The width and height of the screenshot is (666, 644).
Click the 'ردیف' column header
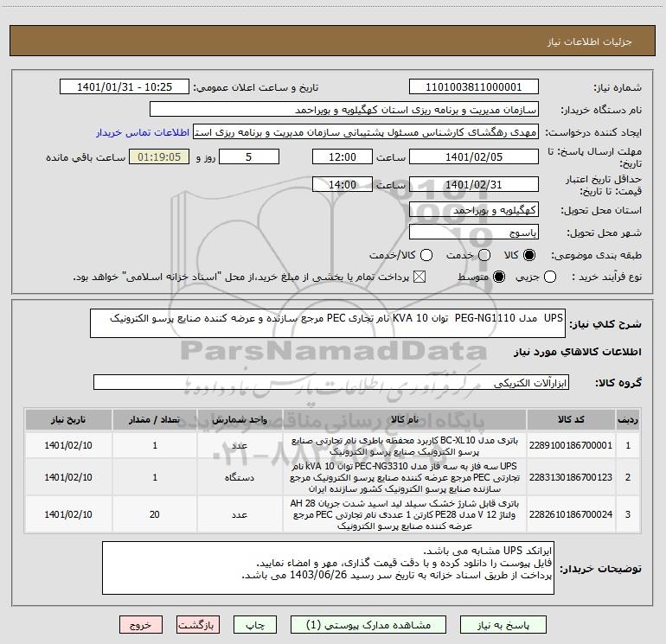pyautogui.click(x=628, y=420)
